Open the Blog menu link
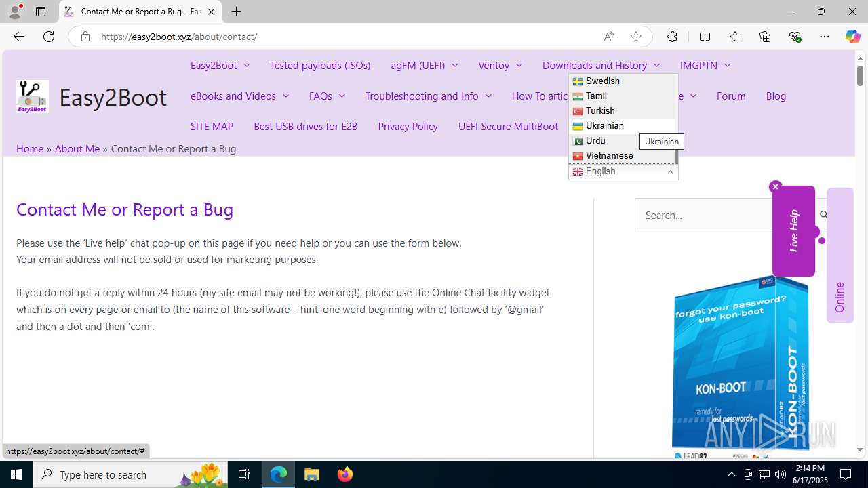 click(776, 96)
